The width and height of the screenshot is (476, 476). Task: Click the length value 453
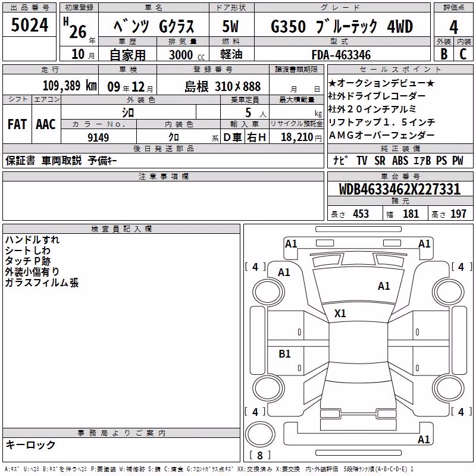(361, 214)
